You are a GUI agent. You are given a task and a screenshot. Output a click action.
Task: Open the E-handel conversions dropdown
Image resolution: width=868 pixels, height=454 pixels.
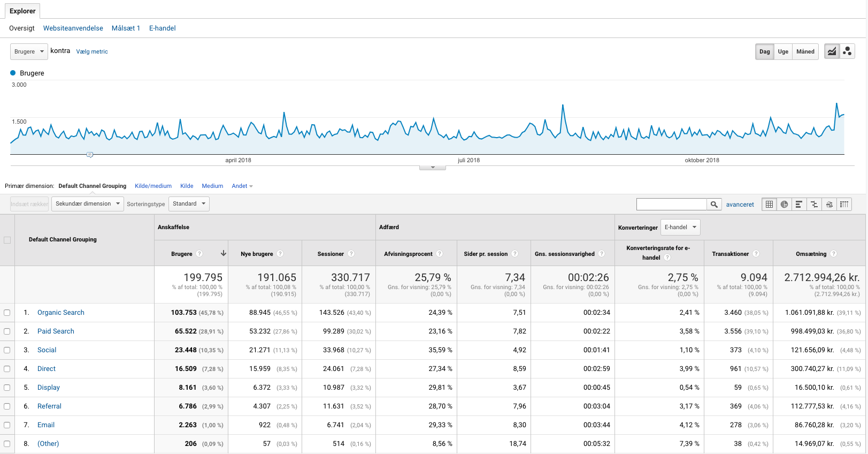point(680,228)
